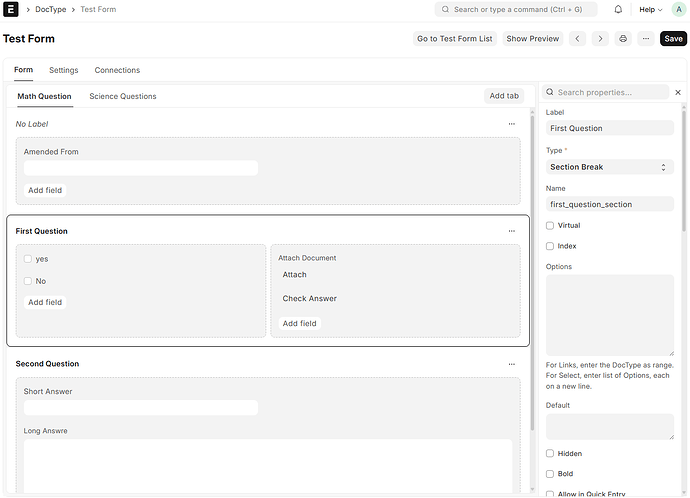The width and height of the screenshot is (690, 498).
Task: Select the Science Questions tab
Action: [x=123, y=96]
